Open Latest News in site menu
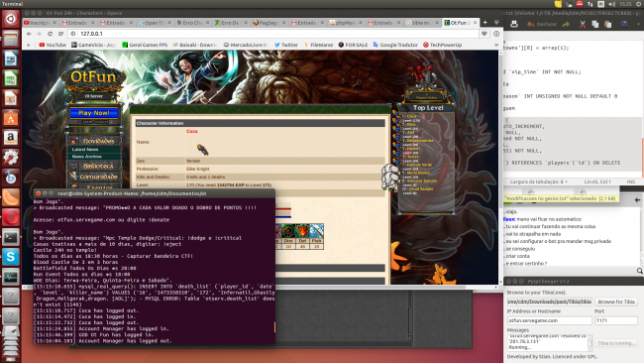The image size is (644, 363). click(85, 149)
